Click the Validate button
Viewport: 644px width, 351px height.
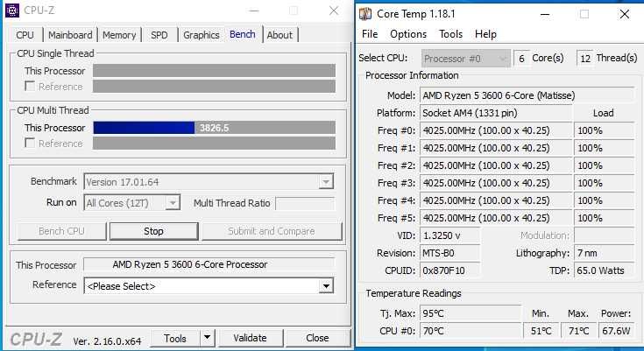(x=250, y=338)
